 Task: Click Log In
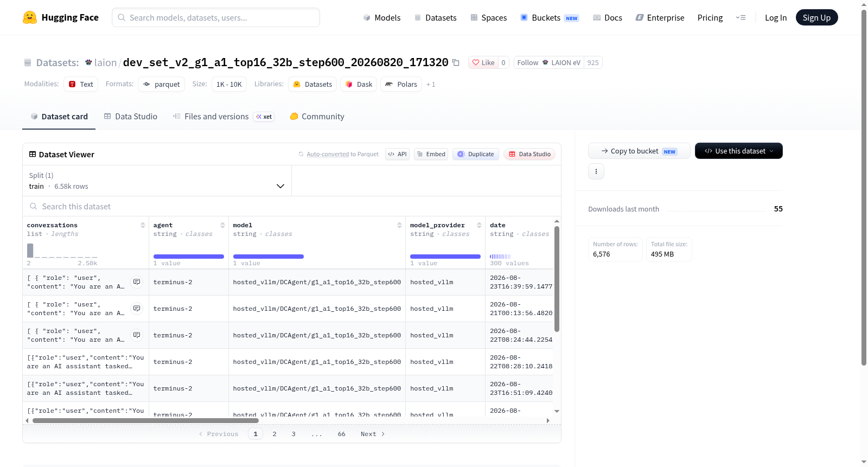776,18
